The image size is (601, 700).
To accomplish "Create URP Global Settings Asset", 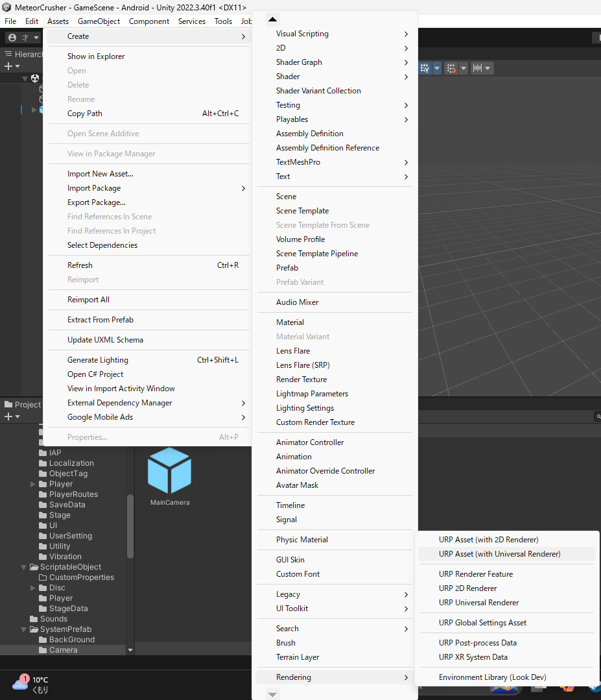I will click(507, 623).
